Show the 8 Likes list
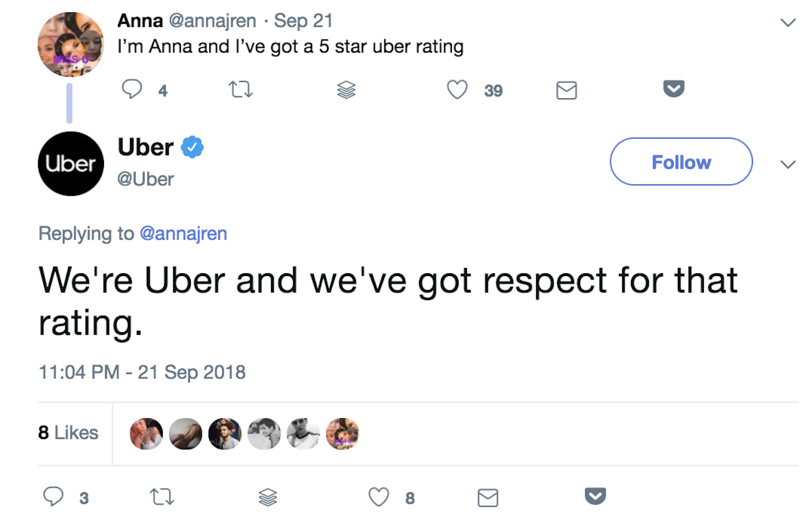 pos(68,433)
